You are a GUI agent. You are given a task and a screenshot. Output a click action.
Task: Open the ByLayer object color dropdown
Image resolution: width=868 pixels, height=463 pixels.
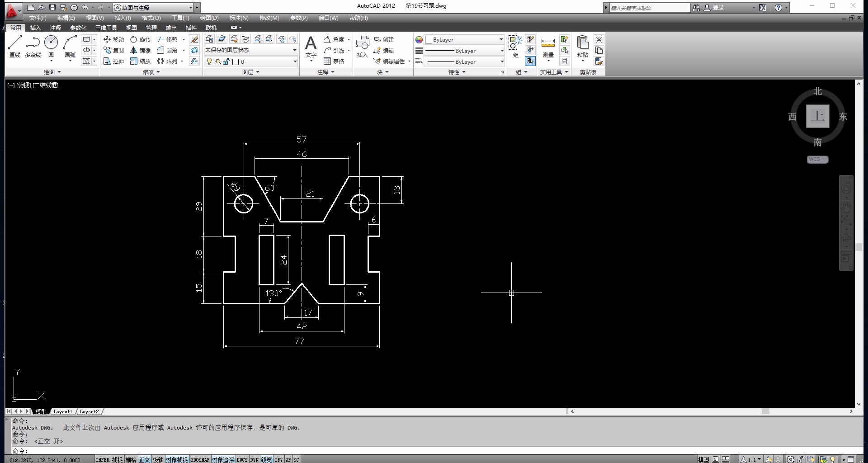[x=465, y=40]
